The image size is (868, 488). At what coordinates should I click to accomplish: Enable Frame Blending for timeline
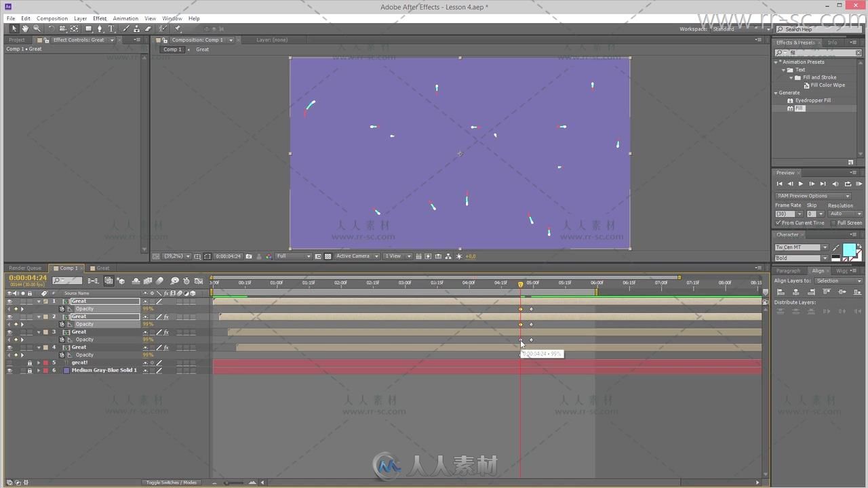tap(147, 281)
